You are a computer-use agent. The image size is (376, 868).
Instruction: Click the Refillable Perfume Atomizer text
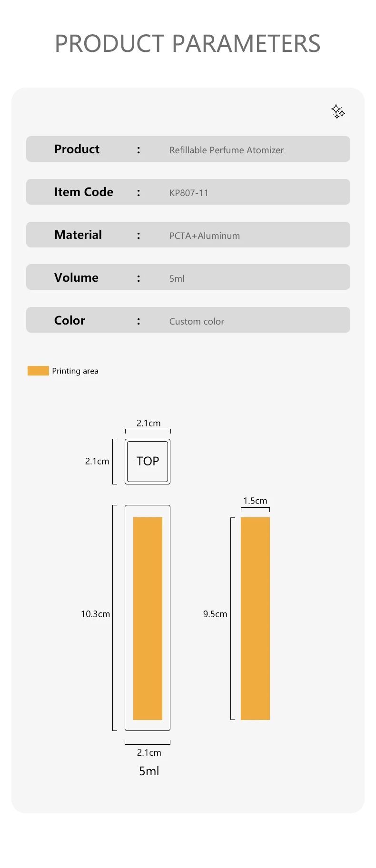(227, 150)
